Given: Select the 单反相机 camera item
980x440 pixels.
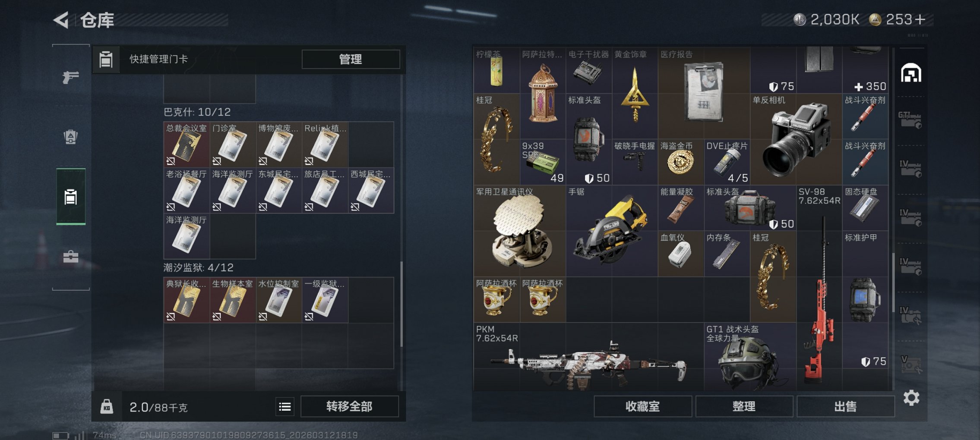Looking at the screenshot, I should (797, 139).
